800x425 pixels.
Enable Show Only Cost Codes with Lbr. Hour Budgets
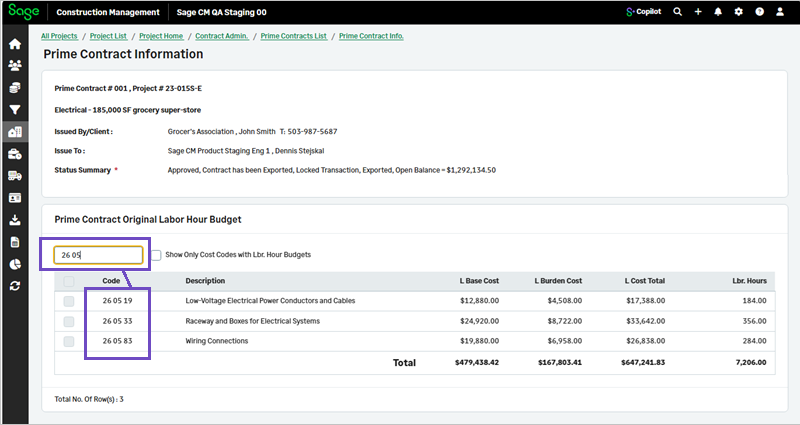155,255
